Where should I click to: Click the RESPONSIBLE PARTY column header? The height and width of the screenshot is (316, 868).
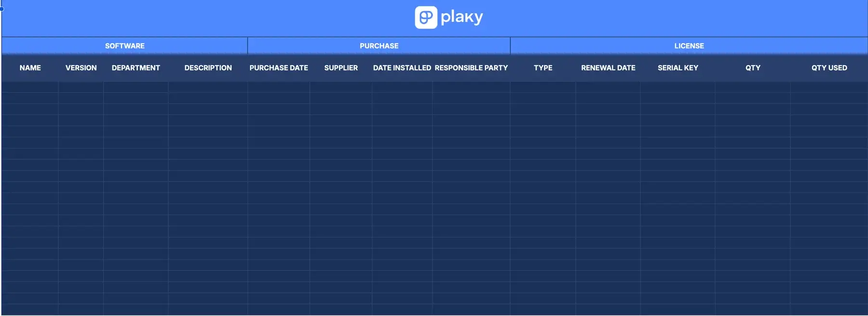tap(471, 68)
